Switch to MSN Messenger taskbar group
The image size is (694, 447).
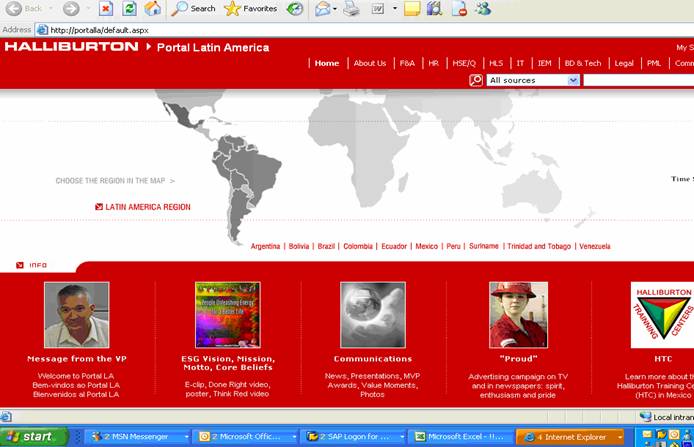137,437
